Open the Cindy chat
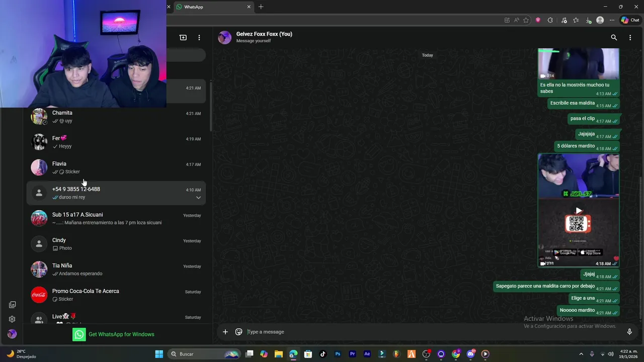Image resolution: width=644 pixels, height=362 pixels. [116, 244]
